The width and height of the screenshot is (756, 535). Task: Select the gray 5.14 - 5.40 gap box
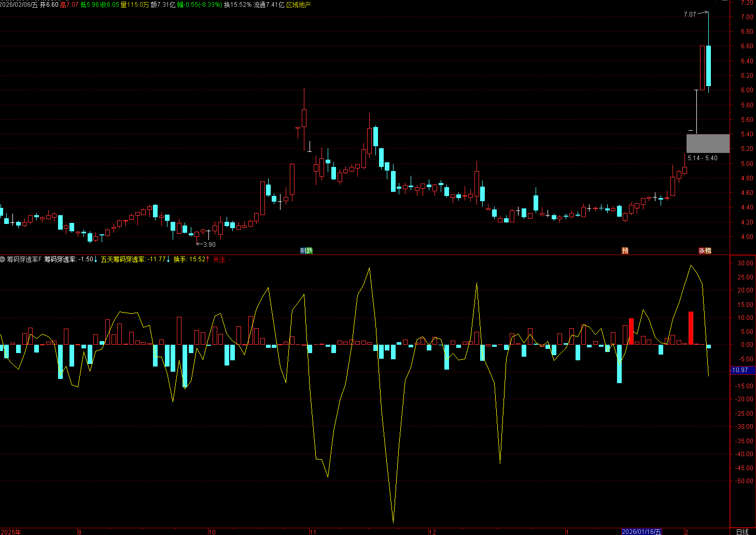point(708,144)
